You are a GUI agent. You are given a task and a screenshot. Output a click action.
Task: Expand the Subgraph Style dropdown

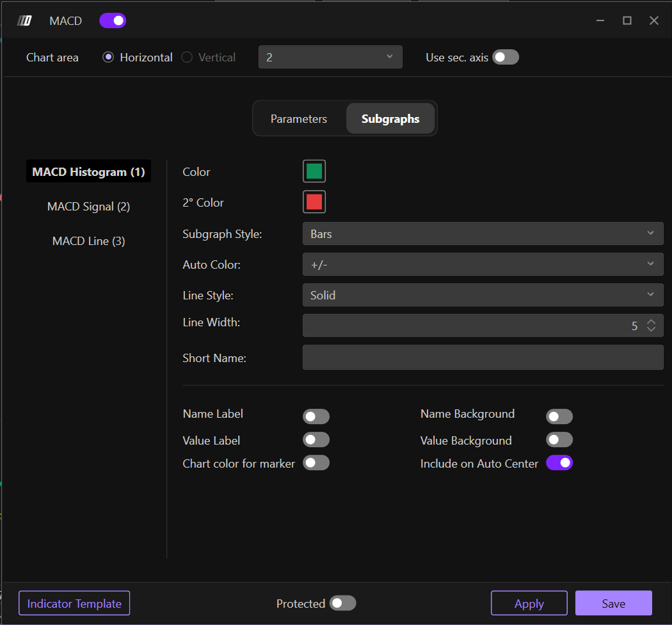click(x=483, y=233)
